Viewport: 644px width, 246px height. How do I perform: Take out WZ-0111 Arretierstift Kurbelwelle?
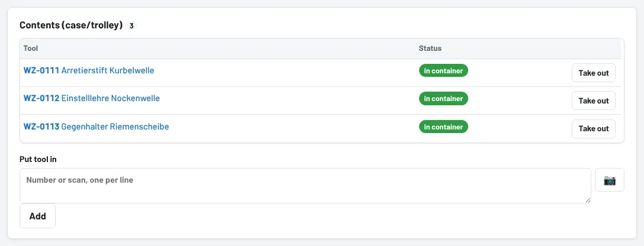(x=594, y=73)
